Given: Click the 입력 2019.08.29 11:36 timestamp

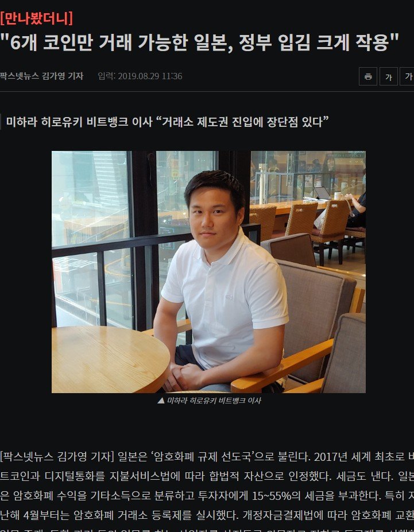Looking at the screenshot, I should tap(140, 76).
